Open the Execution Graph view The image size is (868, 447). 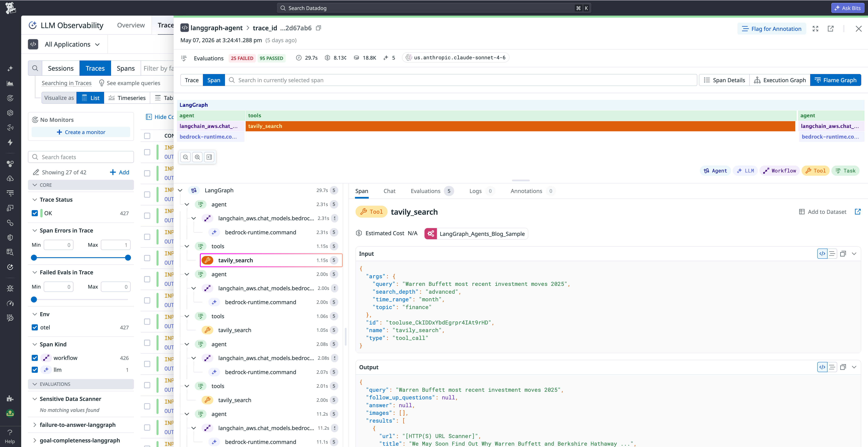[x=780, y=80]
